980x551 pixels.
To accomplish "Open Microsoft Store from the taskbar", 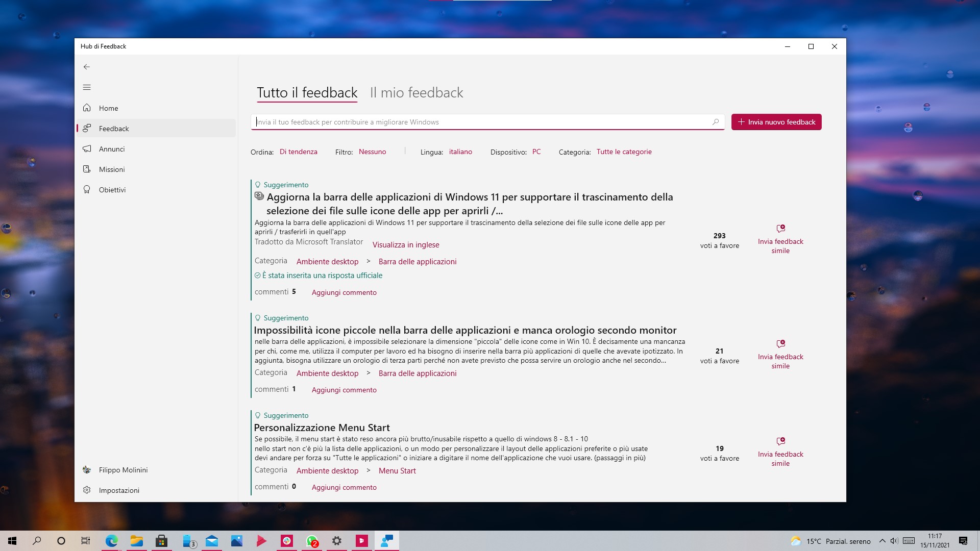I will click(161, 541).
